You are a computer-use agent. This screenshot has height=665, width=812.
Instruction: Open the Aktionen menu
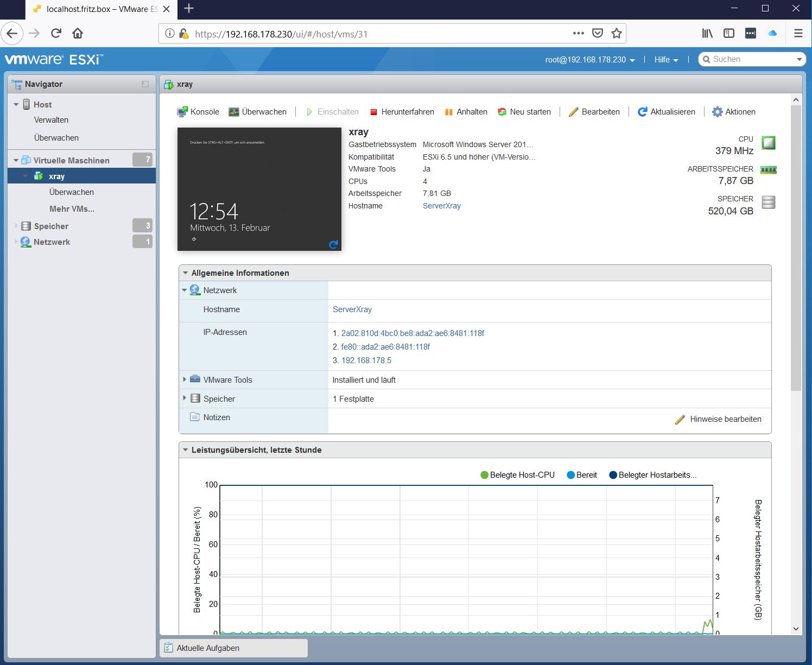point(734,112)
